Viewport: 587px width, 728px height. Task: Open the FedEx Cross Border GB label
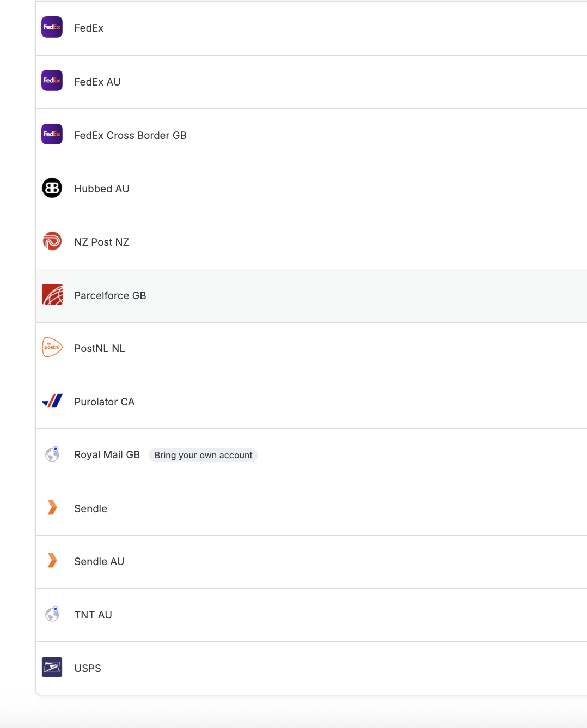tap(130, 135)
